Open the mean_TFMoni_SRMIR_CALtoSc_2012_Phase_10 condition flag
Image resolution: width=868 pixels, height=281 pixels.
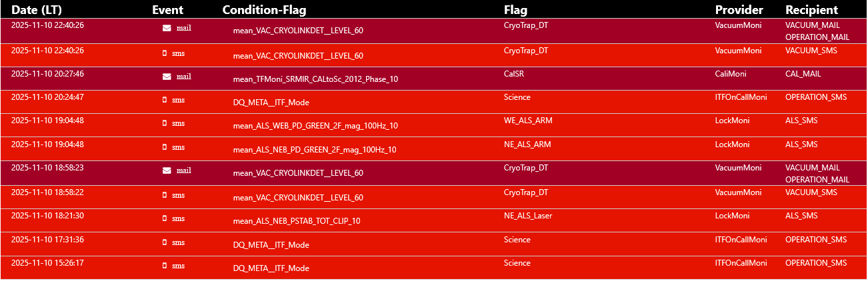315,79
